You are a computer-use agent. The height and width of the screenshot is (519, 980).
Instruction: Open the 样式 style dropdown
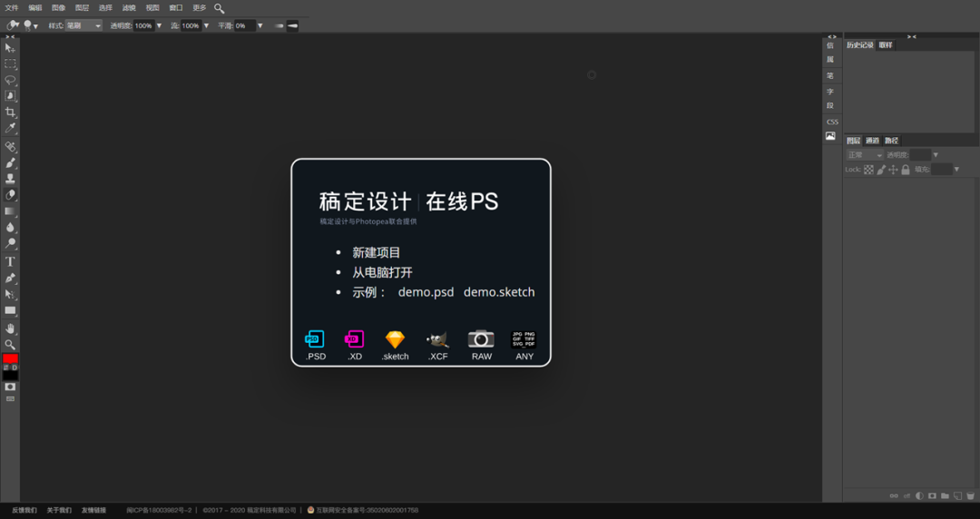(x=83, y=25)
